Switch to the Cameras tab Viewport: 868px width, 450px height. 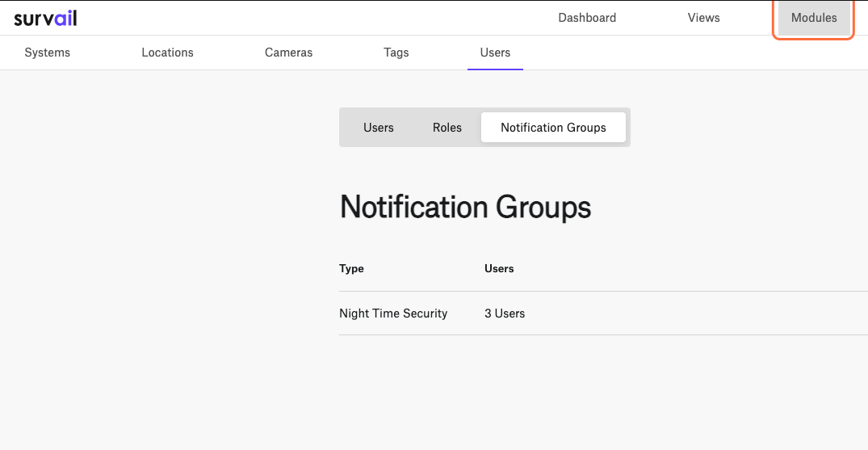click(x=288, y=53)
